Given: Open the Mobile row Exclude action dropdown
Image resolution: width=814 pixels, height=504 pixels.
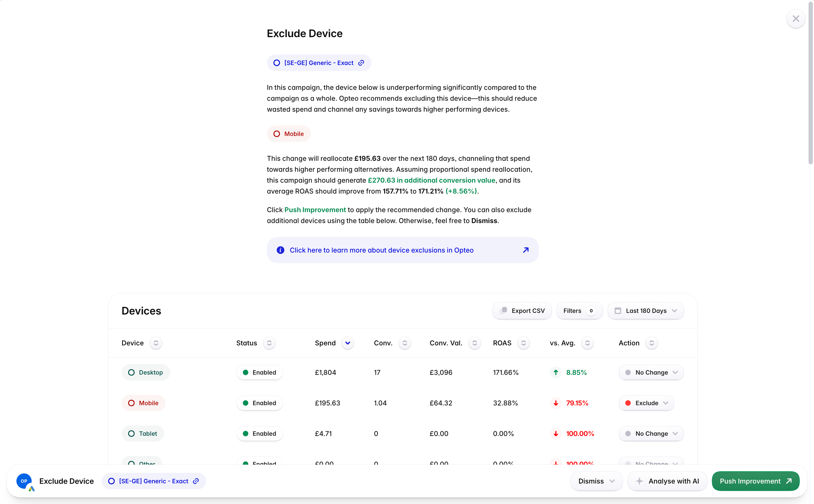Looking at the screenshot, I should tap(646, 403).
